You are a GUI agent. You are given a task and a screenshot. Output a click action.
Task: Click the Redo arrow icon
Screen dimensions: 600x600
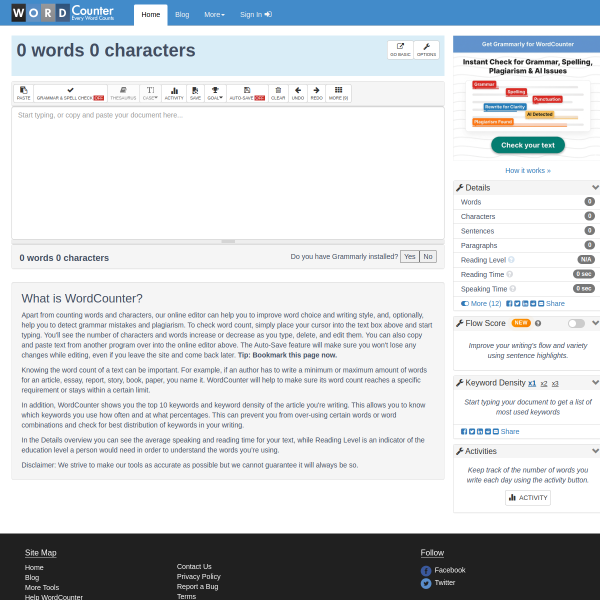pos(316,93)
